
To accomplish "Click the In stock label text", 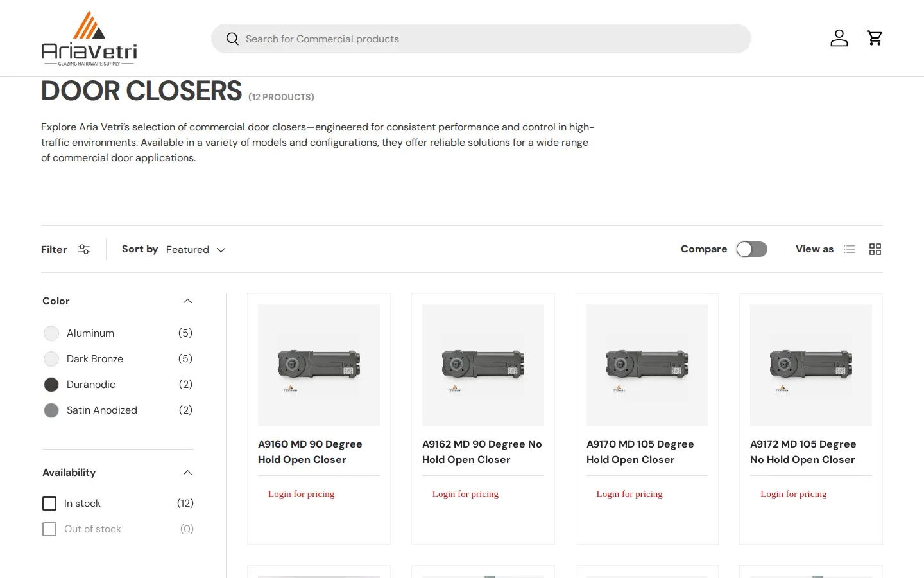I will [82, 504].
